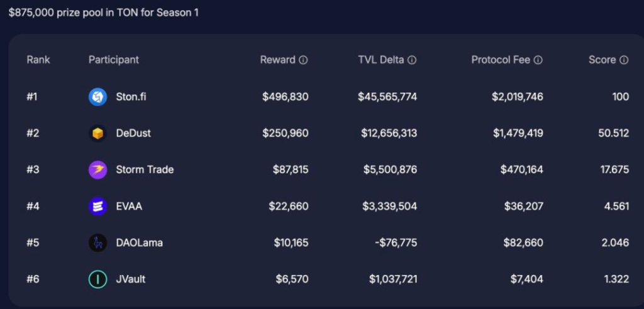
Task: Click the info icon beside Reward
Action: [x=303, y=60]
